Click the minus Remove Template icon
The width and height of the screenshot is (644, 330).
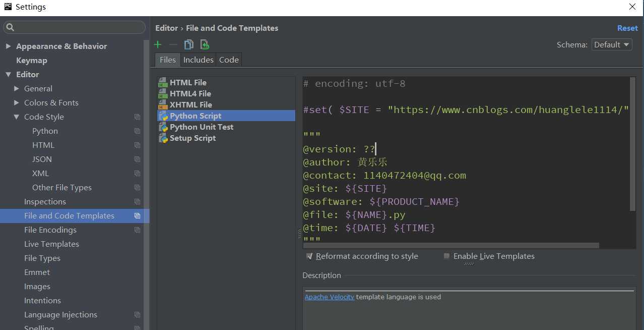click(x=173, y=44)
